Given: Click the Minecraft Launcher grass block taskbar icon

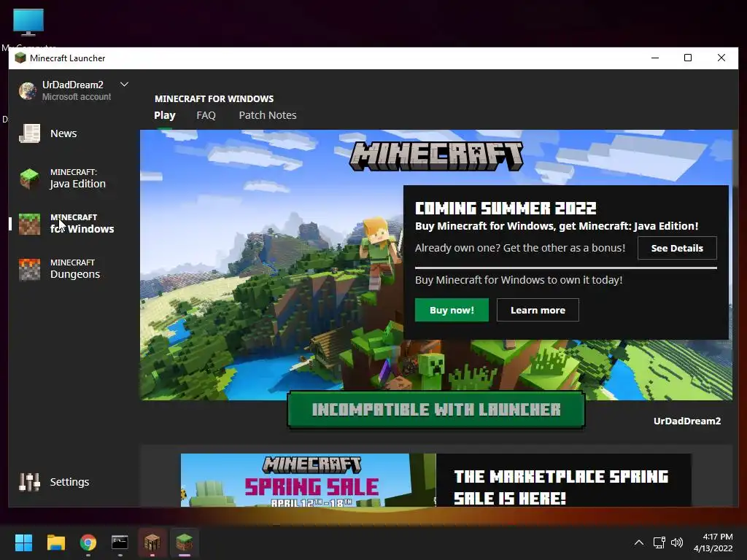Looking at the screenshot, I should pos(185,542).
